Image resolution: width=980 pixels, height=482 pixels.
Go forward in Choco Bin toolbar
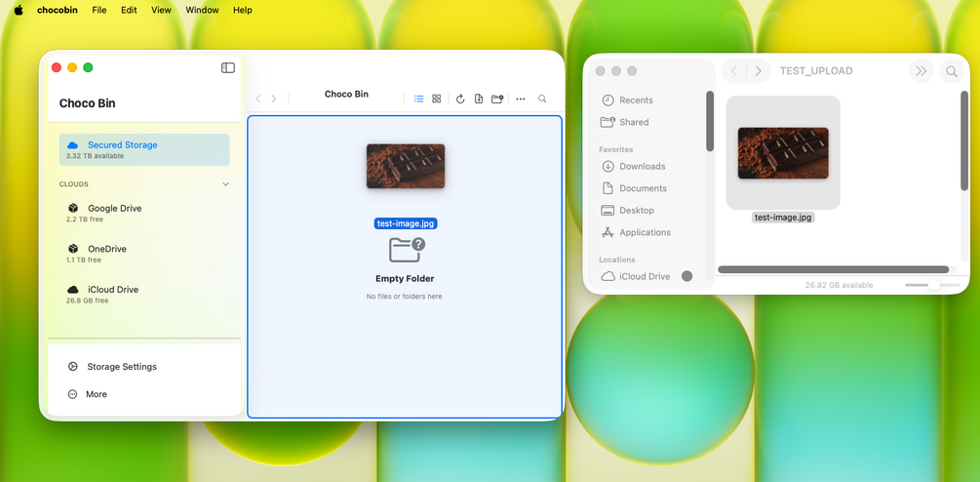[274, 99]
